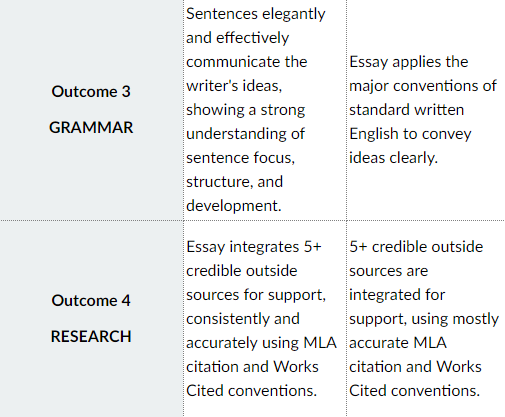Screen dimensions: 505x417
Task: Click 'Essay integrates 5+' research cell
Action: pos(265,319)
